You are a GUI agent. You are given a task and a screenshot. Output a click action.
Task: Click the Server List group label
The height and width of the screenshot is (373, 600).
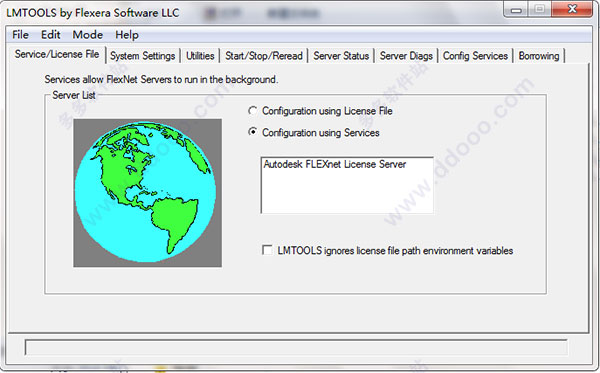click(74, 95)
